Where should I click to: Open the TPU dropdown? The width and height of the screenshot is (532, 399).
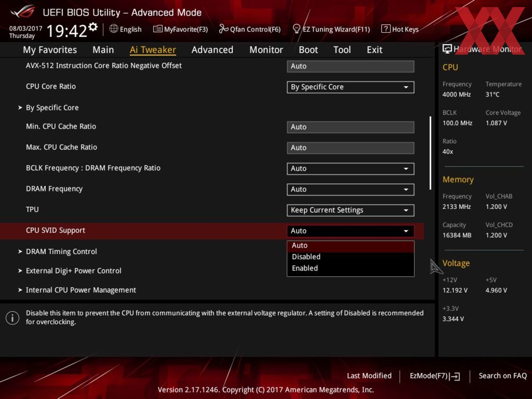[350, 210]
